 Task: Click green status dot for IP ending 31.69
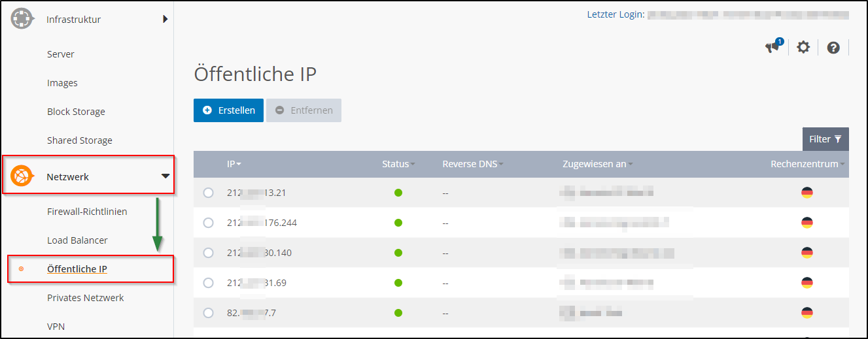click(398, 283)
